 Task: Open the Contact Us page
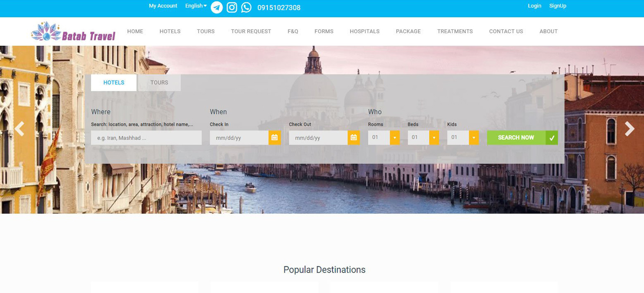506,32
